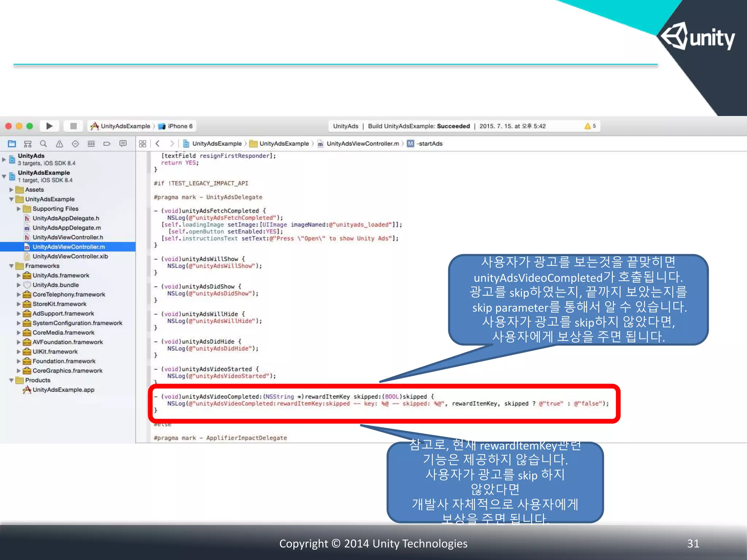Go back in editor history

[x=158, y=144]
